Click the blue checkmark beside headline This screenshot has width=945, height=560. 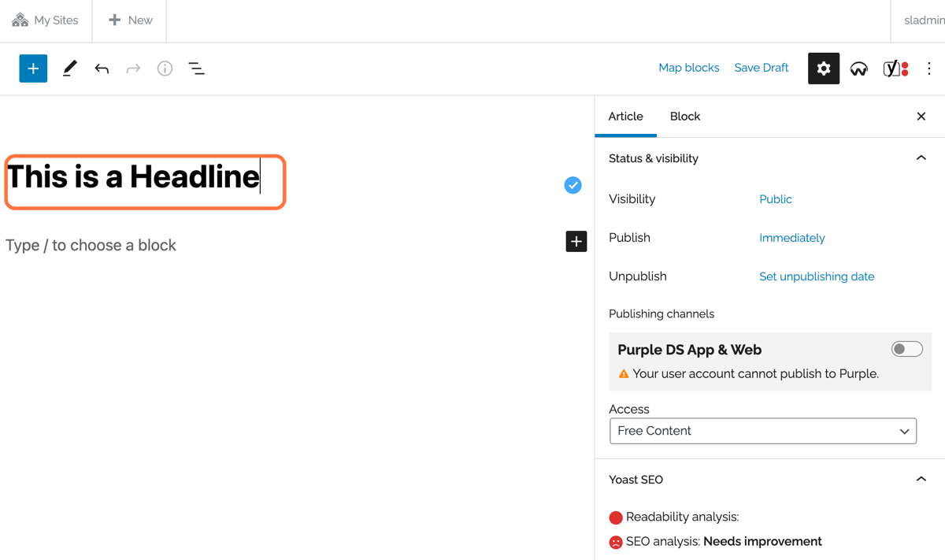573,185
